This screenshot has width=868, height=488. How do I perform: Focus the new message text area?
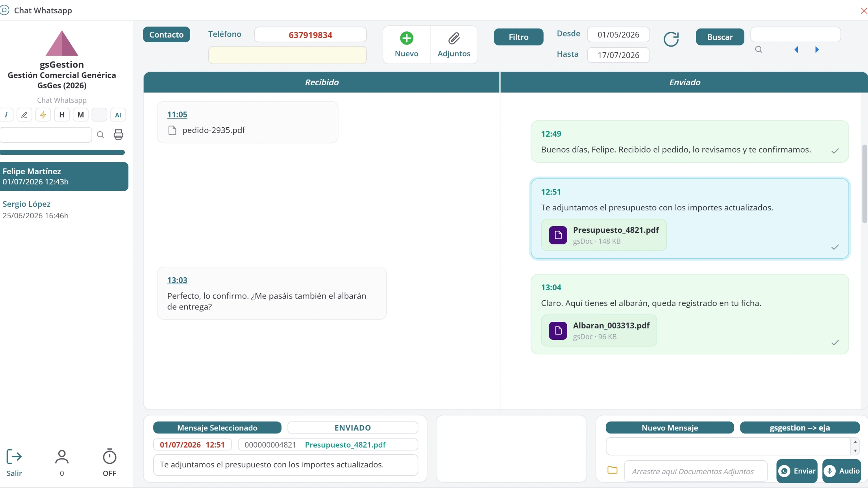[x=728, y=446]
